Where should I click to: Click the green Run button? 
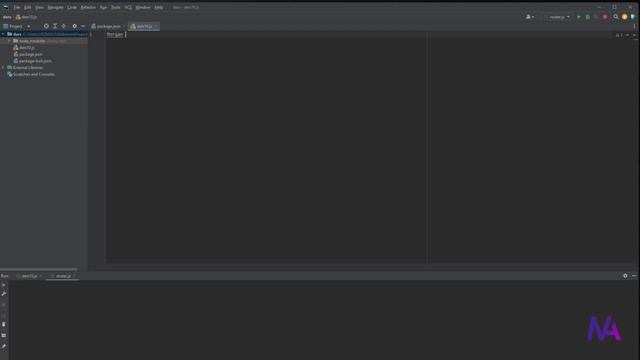(x=578, y=17)
